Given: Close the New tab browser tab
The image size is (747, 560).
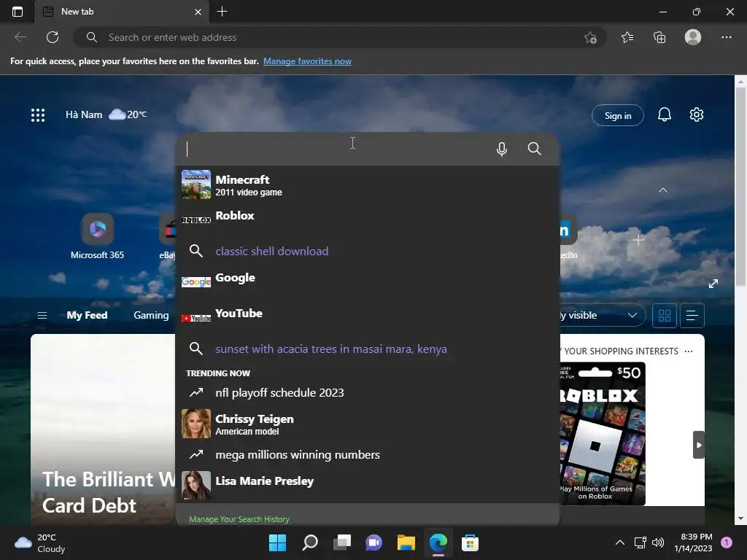Looking at the screenshot, I should (198, 12).
